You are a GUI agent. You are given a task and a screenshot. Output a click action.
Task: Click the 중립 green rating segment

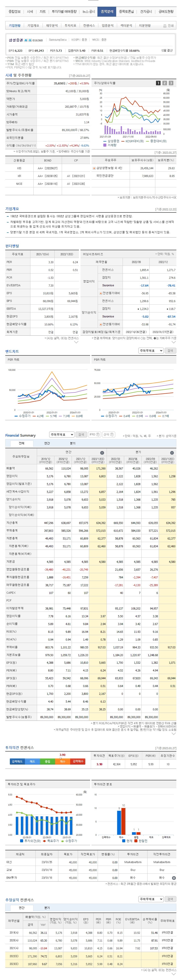pos(47,762)
